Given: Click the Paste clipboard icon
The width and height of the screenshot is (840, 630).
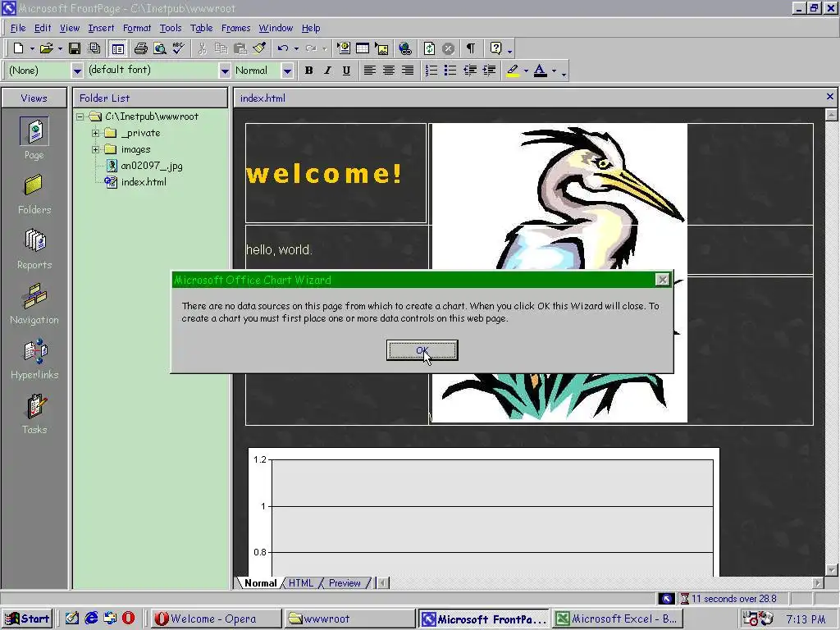Looking at the screenshot, I should click(240, 48).
